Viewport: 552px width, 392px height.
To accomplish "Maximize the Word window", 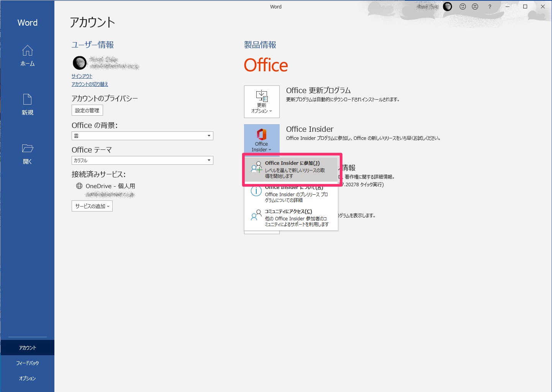I will point(525,7).
